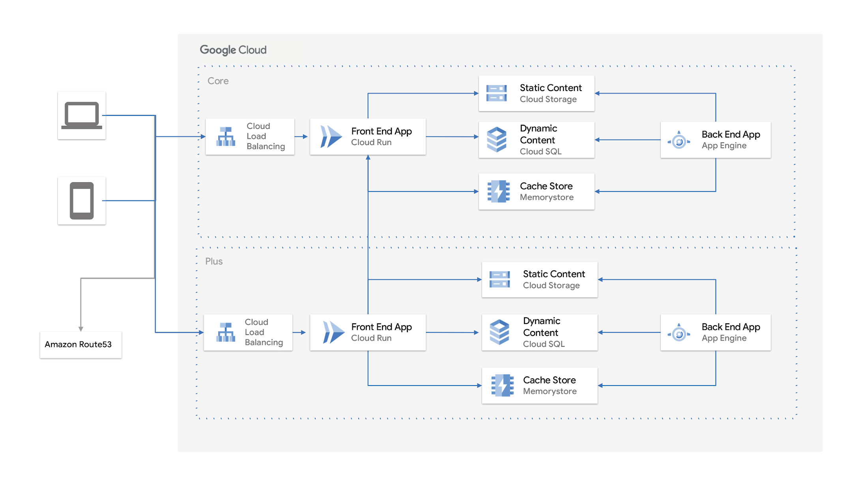Select the Core Cloud Load Balancing icon
The image size is (868, 488).
point(226,136)
